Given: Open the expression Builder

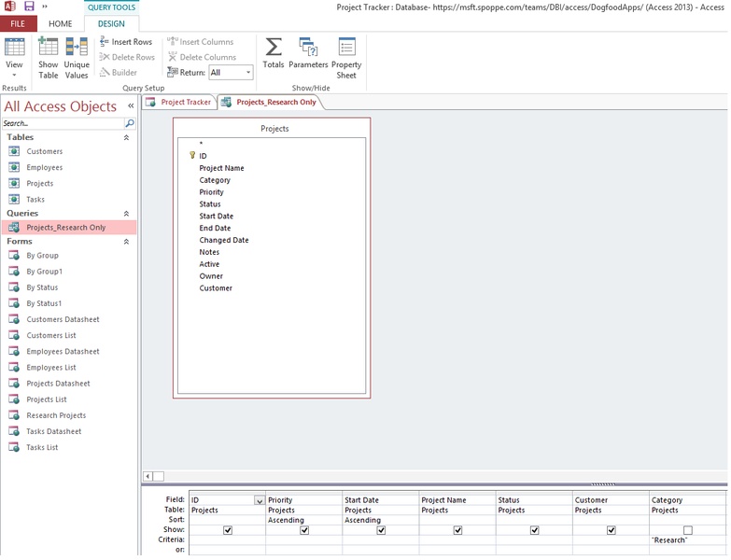Looking at the screenshot, I should (x=119, y=73).
